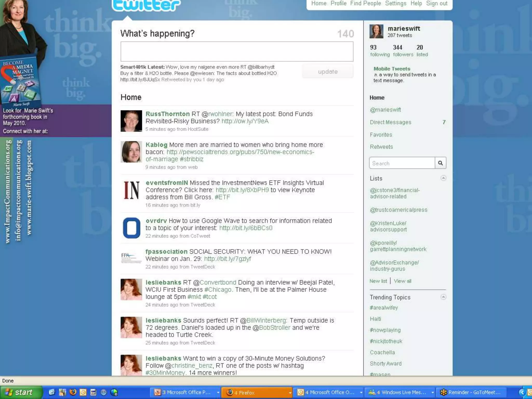The width and height of the screenshot is (532, 399).
Task: Open Reminder - GoToMeeting taskbar item
Action: tap(472, 392)
